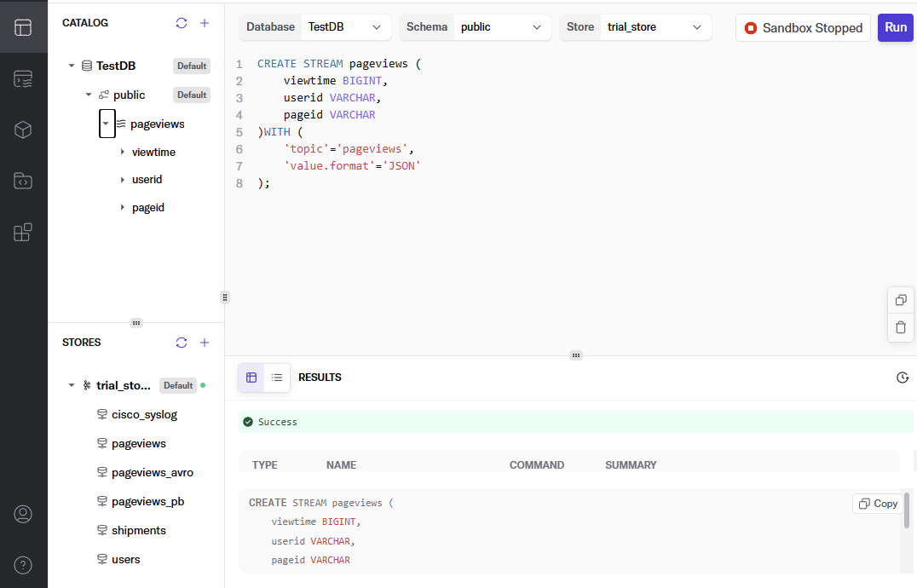Collapse the pageviews stream in the catalog
Image resolution: width=917 pixels, height=588 pixels.
tap(107, 124)
